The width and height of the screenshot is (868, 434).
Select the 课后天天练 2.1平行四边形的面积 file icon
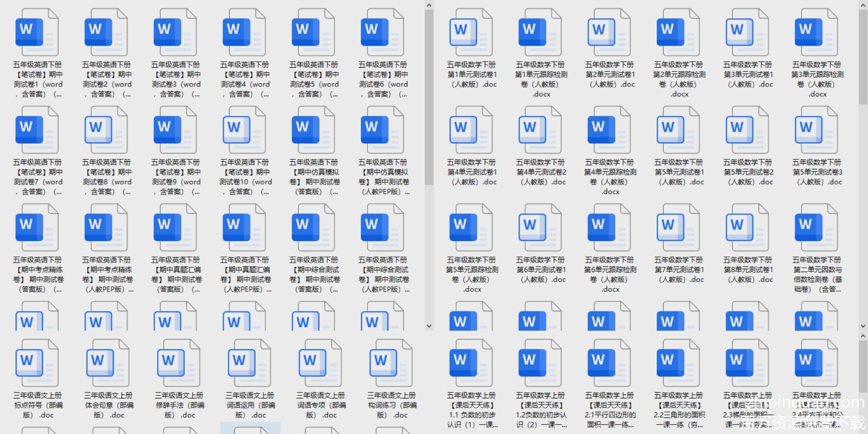tap(609, 363)
